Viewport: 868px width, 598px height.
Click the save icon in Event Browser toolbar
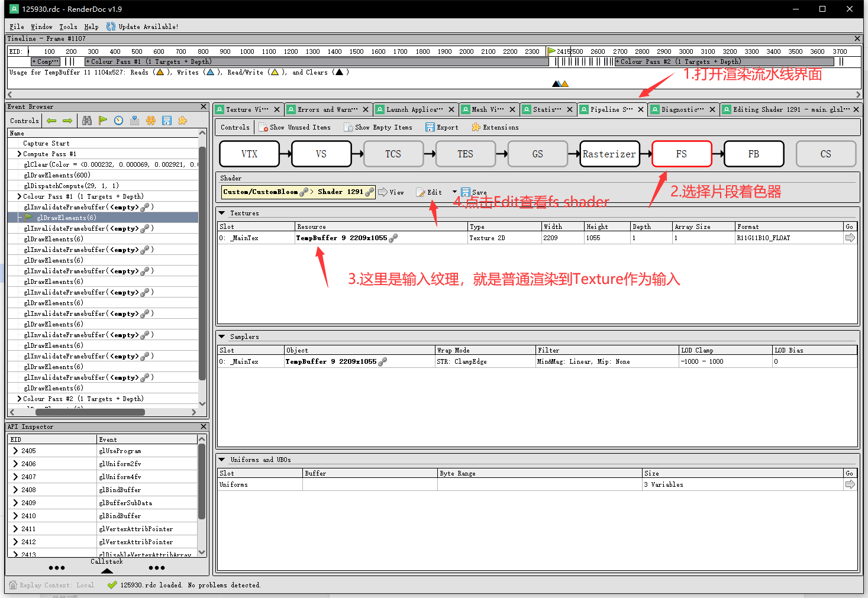click(x=167, y=120)
